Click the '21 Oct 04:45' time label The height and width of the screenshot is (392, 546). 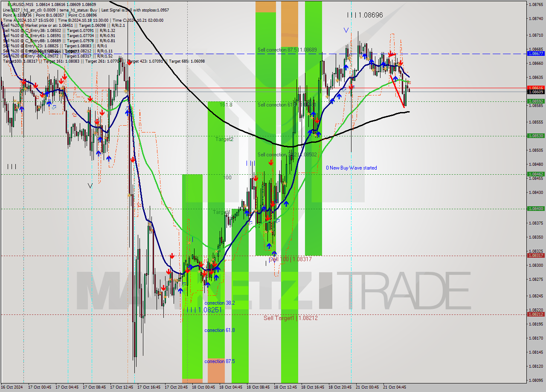395,387
